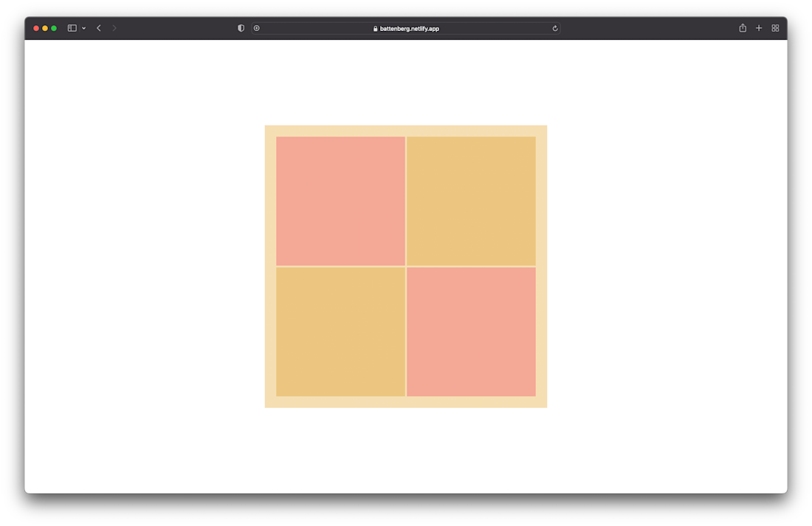Click the tab overview grid icon
The image size is (812, 526).
pos(775,27)
